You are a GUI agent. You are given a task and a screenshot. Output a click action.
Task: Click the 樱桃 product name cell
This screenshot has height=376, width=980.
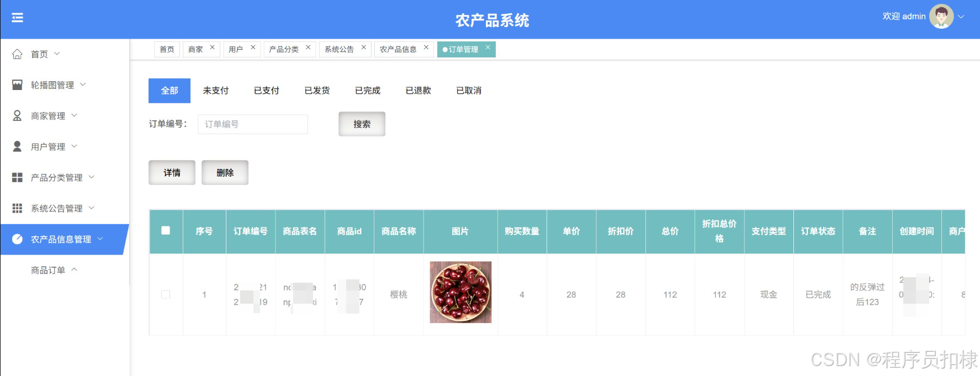399,295
